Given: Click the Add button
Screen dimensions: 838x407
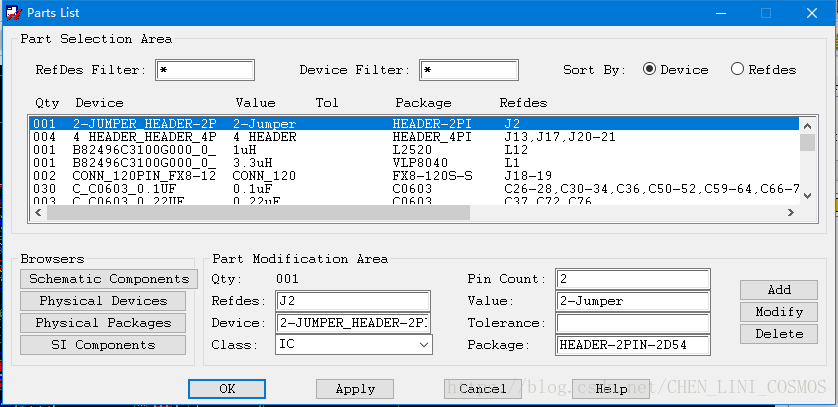Looking at the screenshot, I should (779, 289).
